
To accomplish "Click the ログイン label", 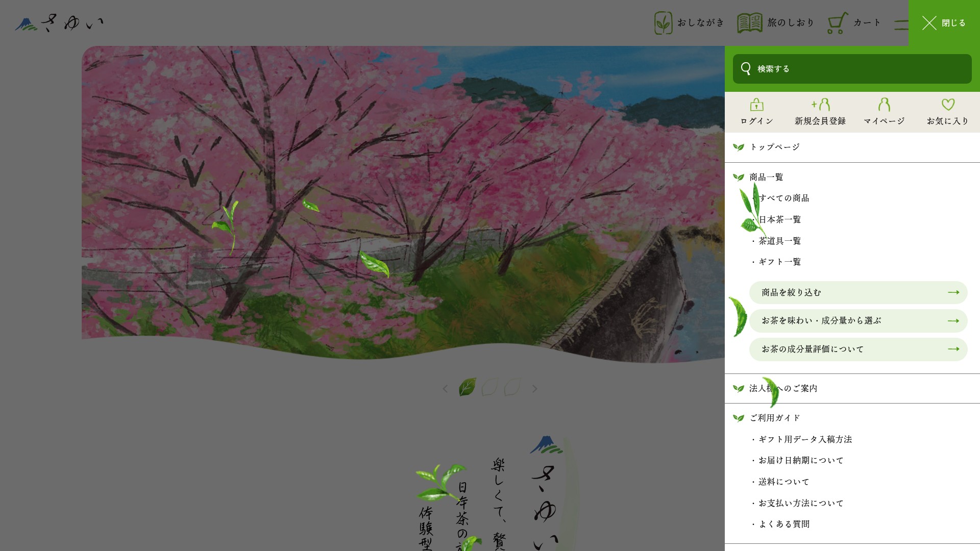I will (756, 121).
